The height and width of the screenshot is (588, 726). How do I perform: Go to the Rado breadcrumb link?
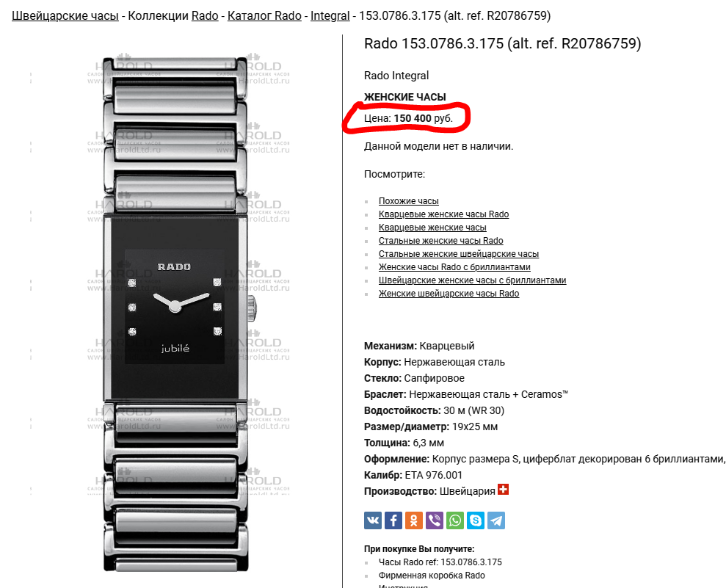click(205, 15)
